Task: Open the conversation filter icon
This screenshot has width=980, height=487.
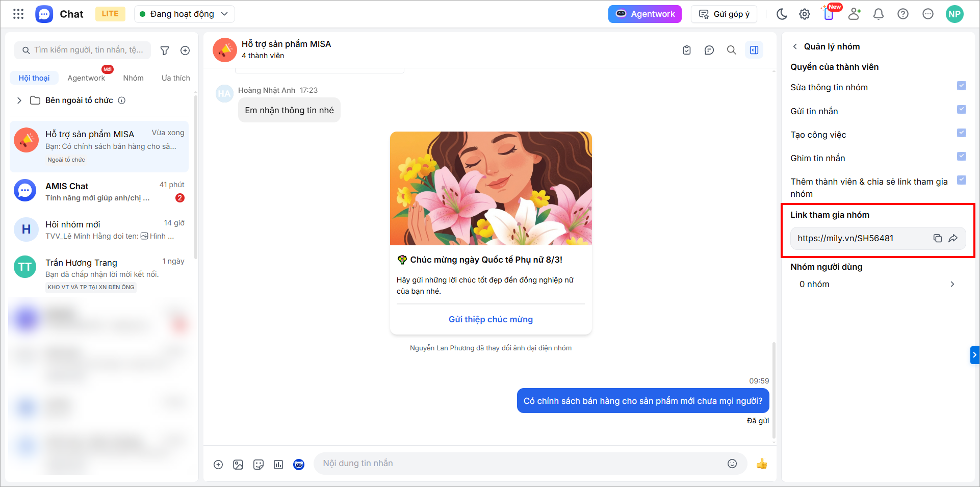Action: 165,50
